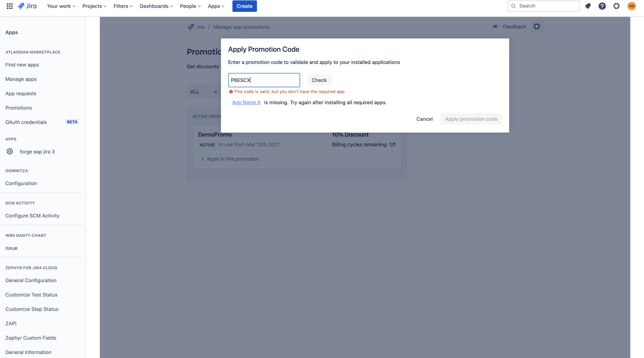
Task: Open the ALL filter dropdown
Action: [203, 92]
